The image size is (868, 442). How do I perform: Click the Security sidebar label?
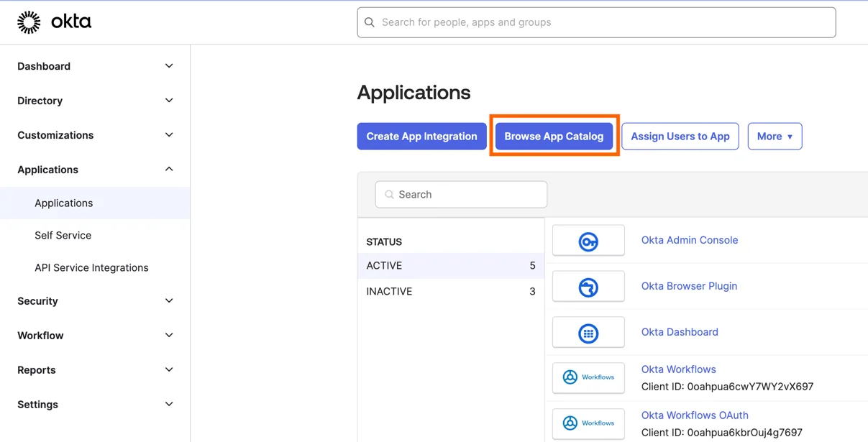pyautogui.click(x=37, y=301)
